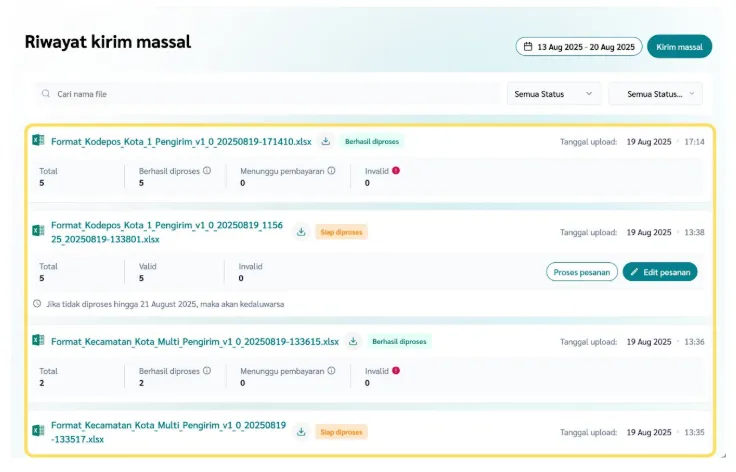Click the Edit pesanan button
Viewport: 736px width, 472px height.
click(x=659, y=271)
